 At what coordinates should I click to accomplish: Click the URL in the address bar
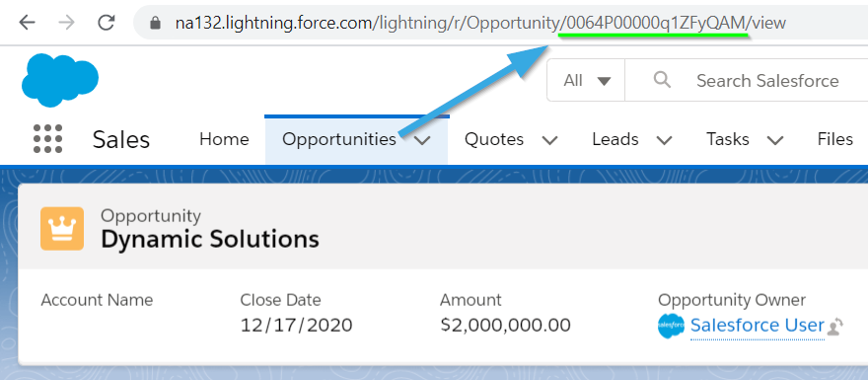[480, 23]
